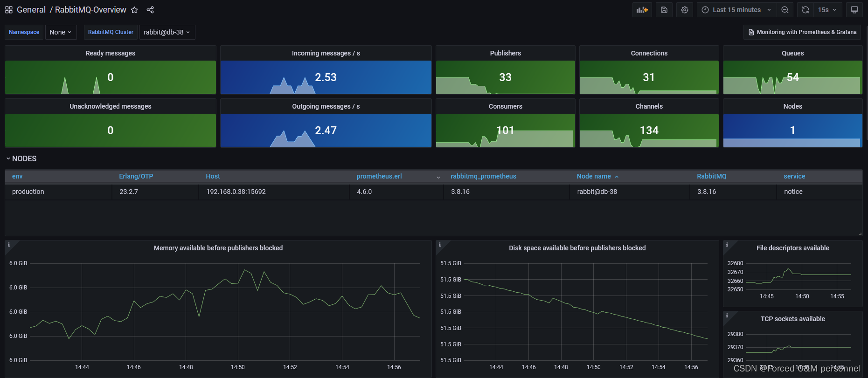Open Nodes panel title menu
Viewport: 868px width, 378px height.
tap(793, 106)
